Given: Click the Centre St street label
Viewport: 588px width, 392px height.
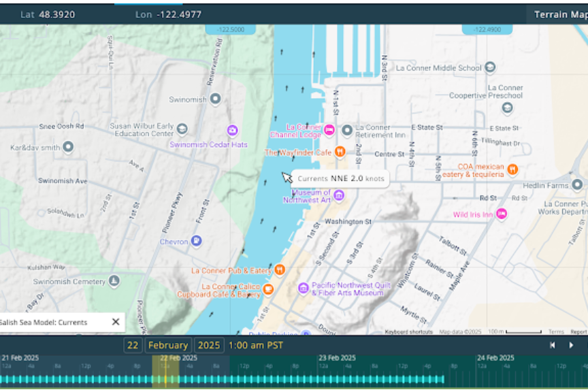Looking at the screenshot, I should click(390, 154).
